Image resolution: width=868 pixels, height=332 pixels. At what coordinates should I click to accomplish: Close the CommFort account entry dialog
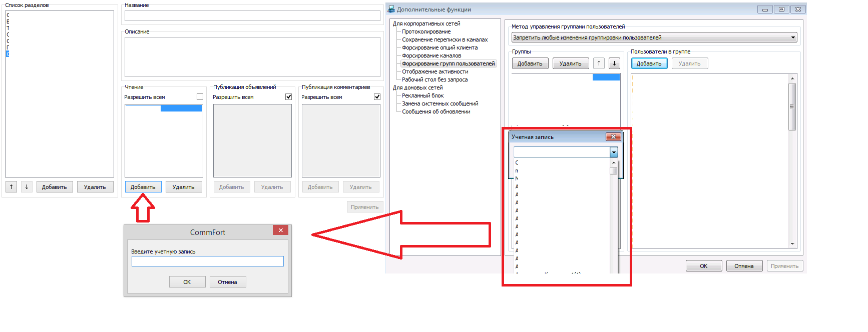(x=281, y=230)
